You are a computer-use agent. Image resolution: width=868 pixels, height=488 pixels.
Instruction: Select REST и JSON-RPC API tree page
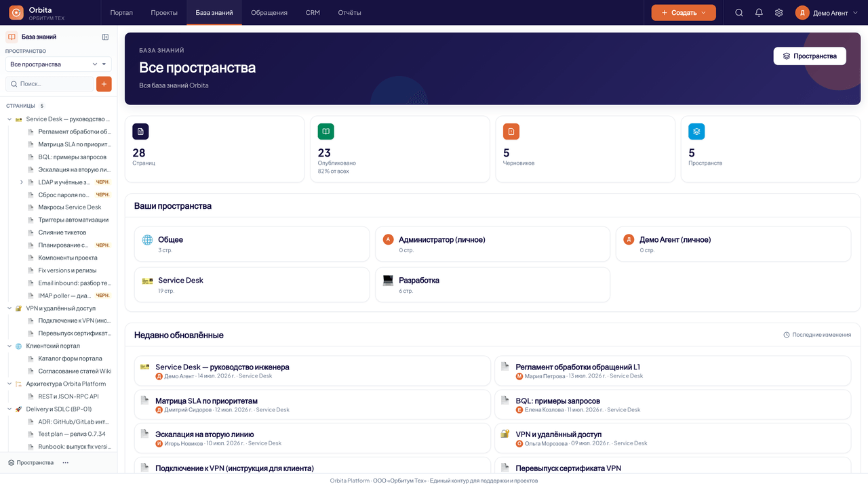coord(68,396)
